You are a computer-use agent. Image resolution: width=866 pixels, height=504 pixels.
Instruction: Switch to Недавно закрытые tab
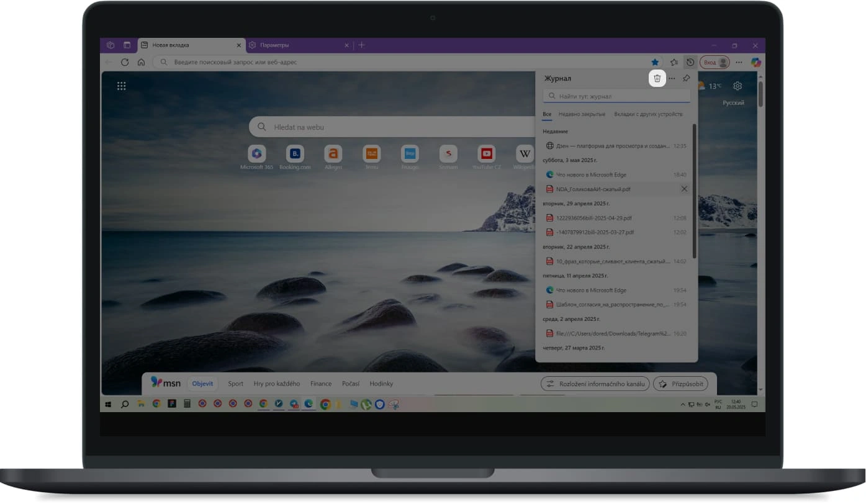[x=582, y=114]
